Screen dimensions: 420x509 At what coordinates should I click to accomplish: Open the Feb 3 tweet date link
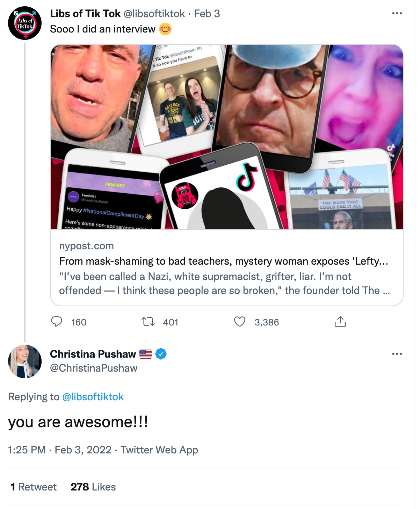click(207, 14)
